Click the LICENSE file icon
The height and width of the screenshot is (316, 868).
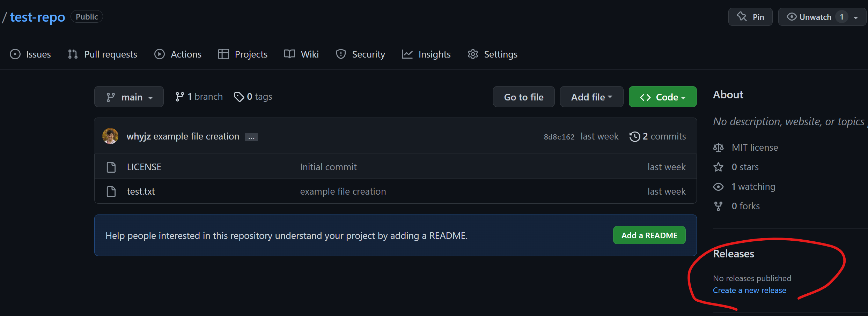[x=111, y=167]
